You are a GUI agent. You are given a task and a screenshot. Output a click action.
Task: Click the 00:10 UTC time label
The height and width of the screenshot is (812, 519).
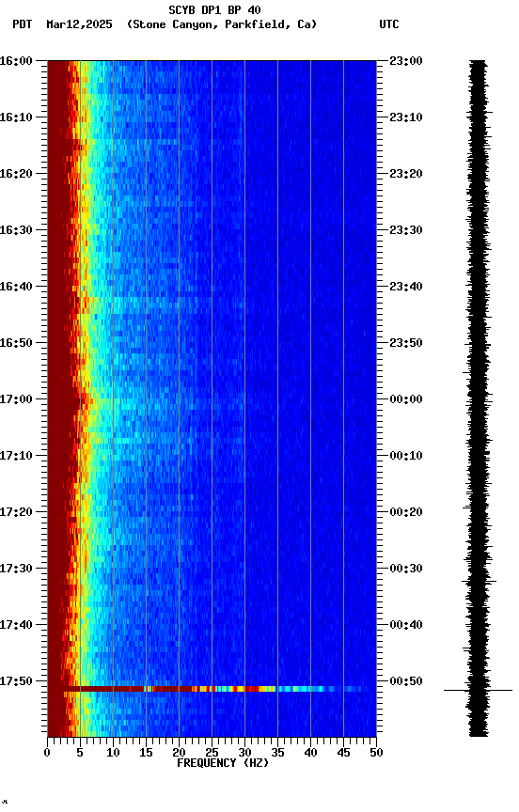[x=406, y=456]
